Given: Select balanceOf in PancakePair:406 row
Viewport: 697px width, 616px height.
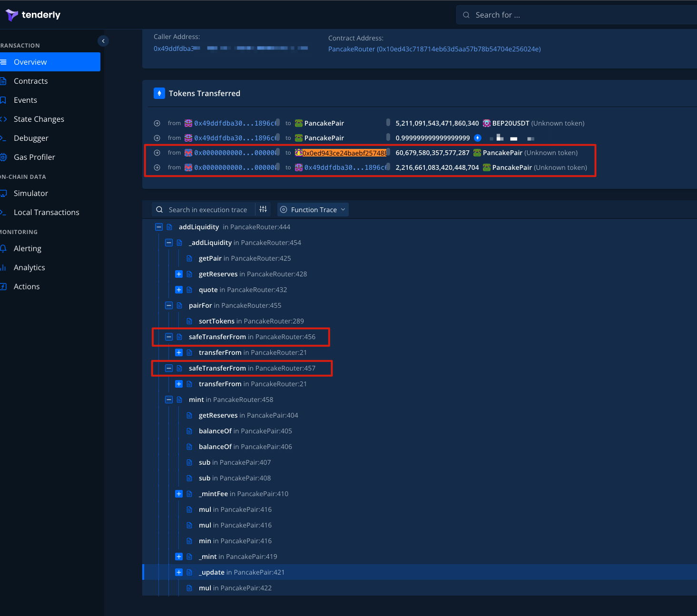Looking at the screenshot, I should point(245,447).
